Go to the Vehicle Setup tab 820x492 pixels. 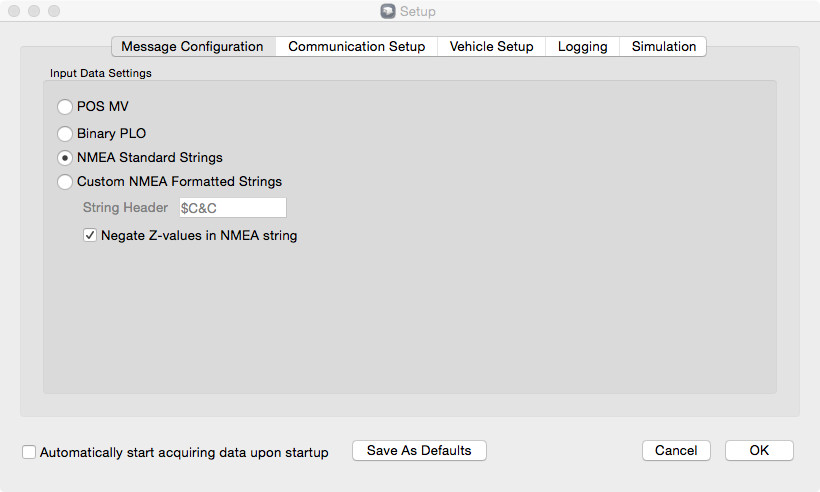(491, 47)
